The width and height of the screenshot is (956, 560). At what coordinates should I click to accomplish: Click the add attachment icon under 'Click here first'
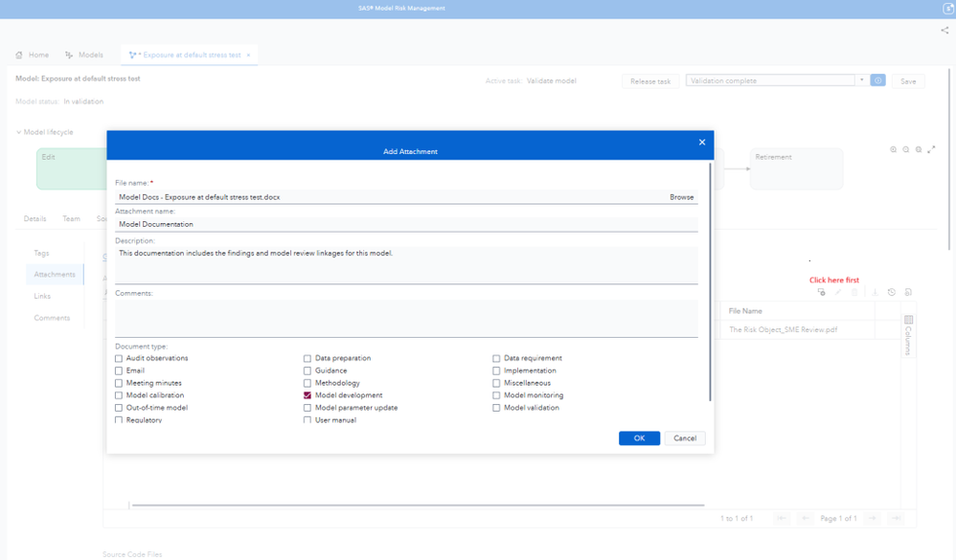(x=821, y=293)
